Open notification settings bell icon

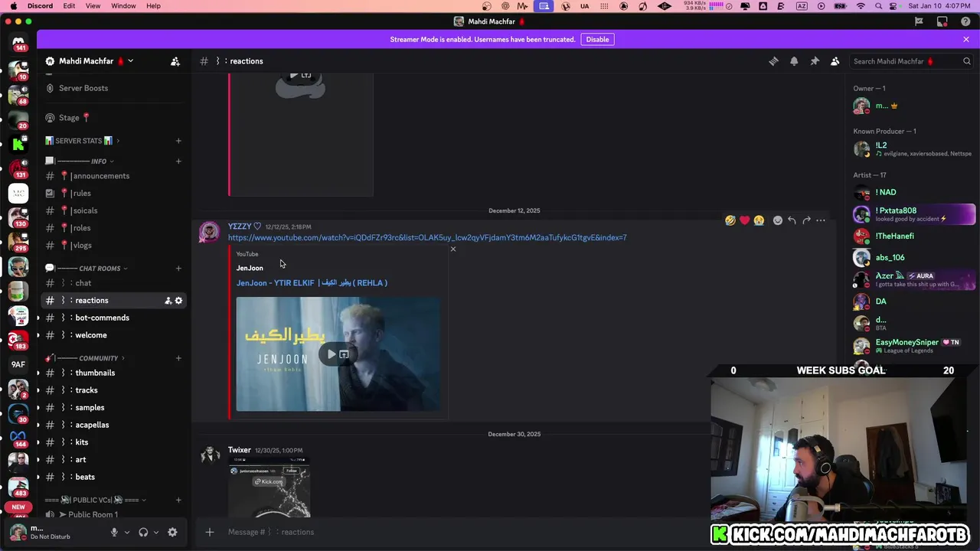coord(794,61)
